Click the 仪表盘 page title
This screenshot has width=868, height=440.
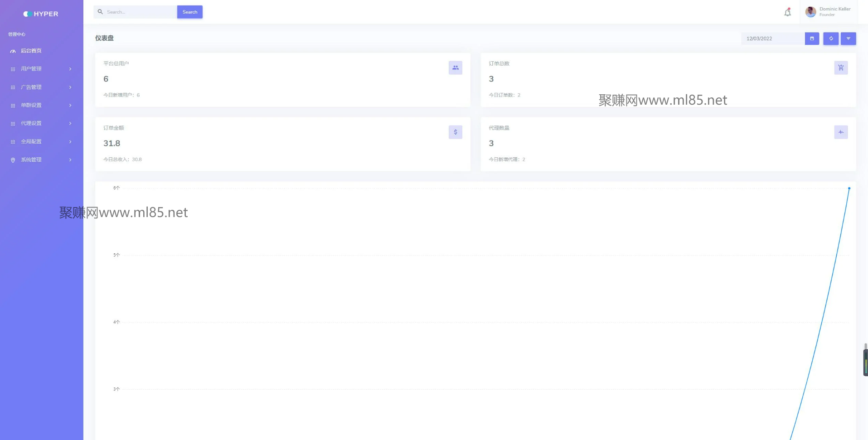coord(104,38)
